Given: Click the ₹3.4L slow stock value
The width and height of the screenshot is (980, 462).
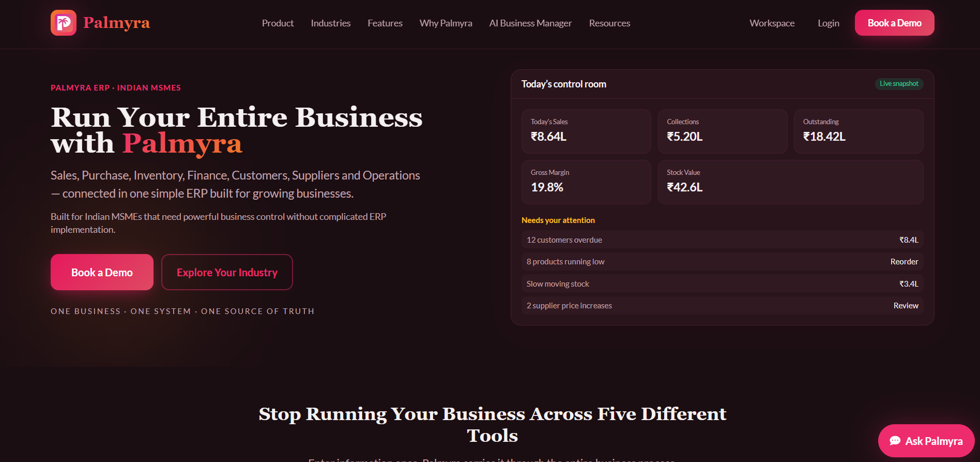Looking at the screenshot, I should click(x=909, y=284).
